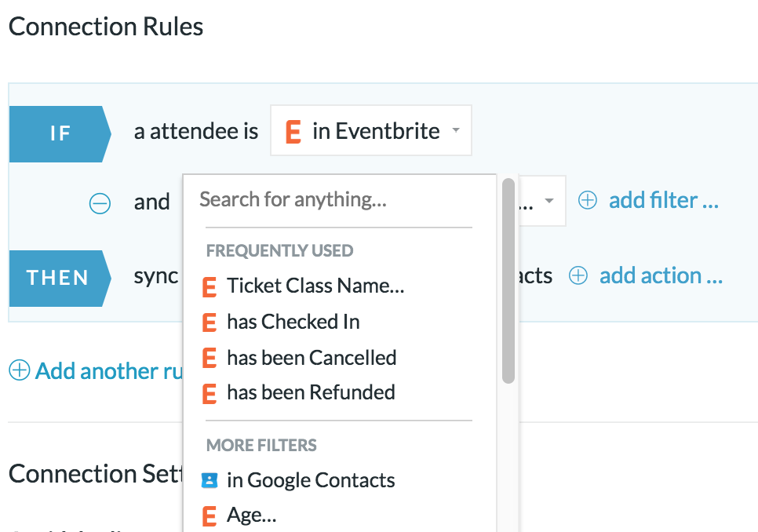Click the plus icon next to add action

578,275
